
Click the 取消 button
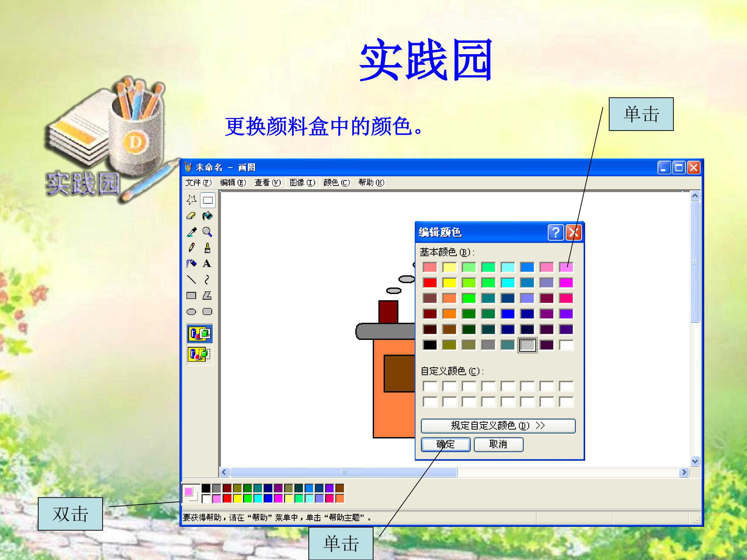[x=499, y=444]
